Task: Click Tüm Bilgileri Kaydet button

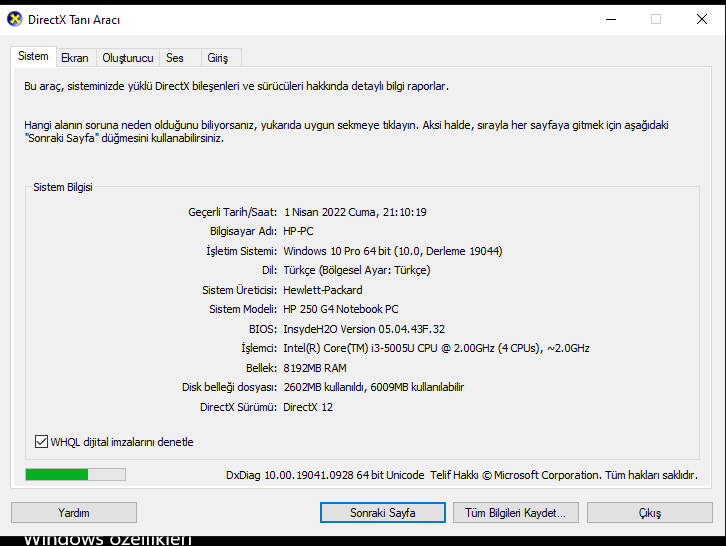Action: pos(515,513)
